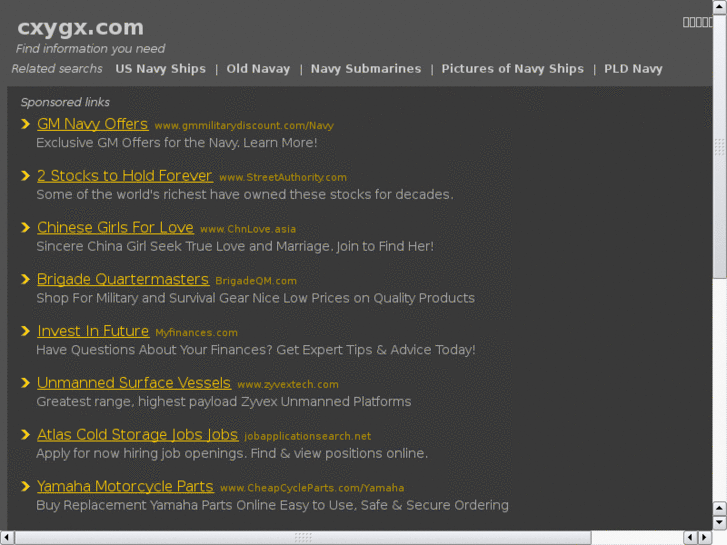The width and height of the screenshot is (727, 545).
Task: Click the vertical scrollbar up arrow at top
Action: click(719, 7)
